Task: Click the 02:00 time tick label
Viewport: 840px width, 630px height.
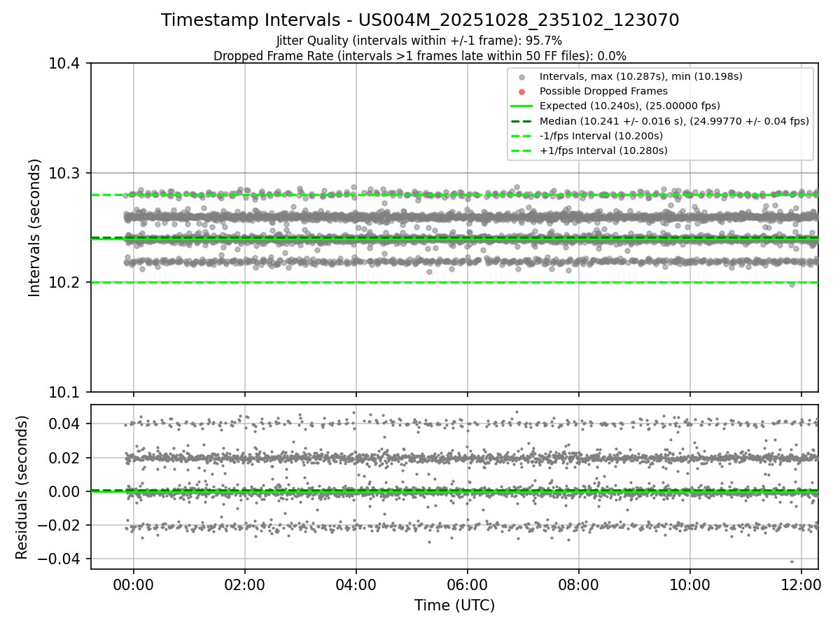Action: [x=244, y=585]
